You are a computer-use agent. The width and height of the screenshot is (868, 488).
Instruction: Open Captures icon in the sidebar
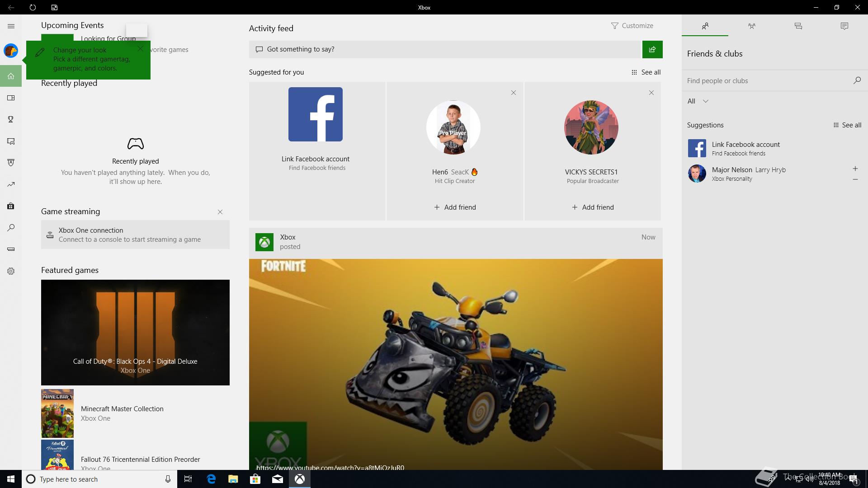pos(11,141)
